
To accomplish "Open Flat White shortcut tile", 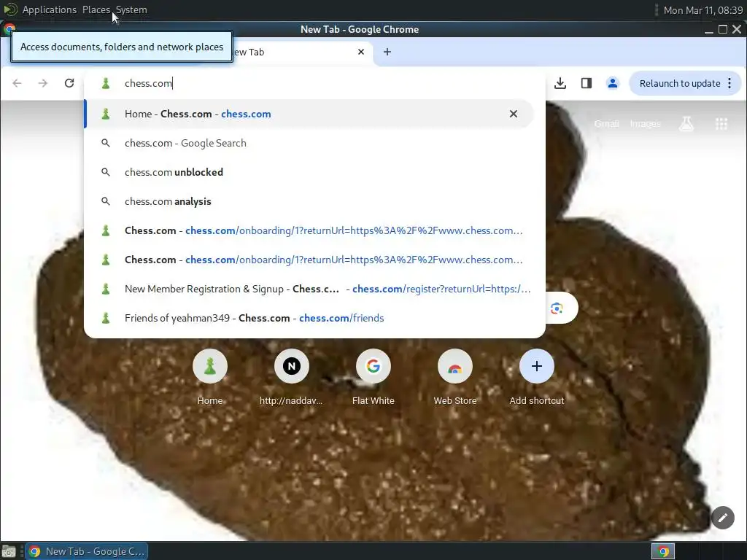I will pyautogui.click(x=373, y=377).
